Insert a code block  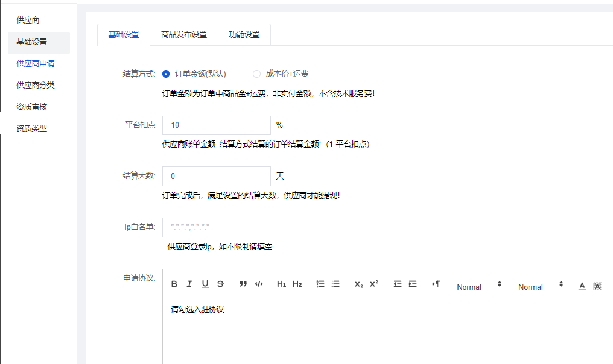(x=259, y=284)
